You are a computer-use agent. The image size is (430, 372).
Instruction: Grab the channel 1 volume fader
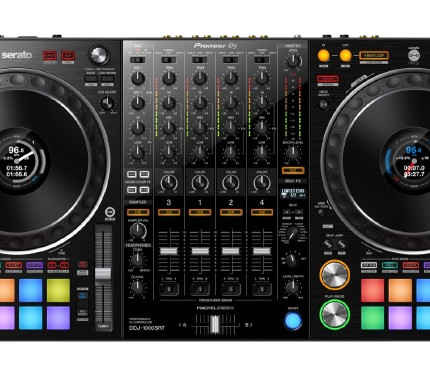(x=200, y=251)
